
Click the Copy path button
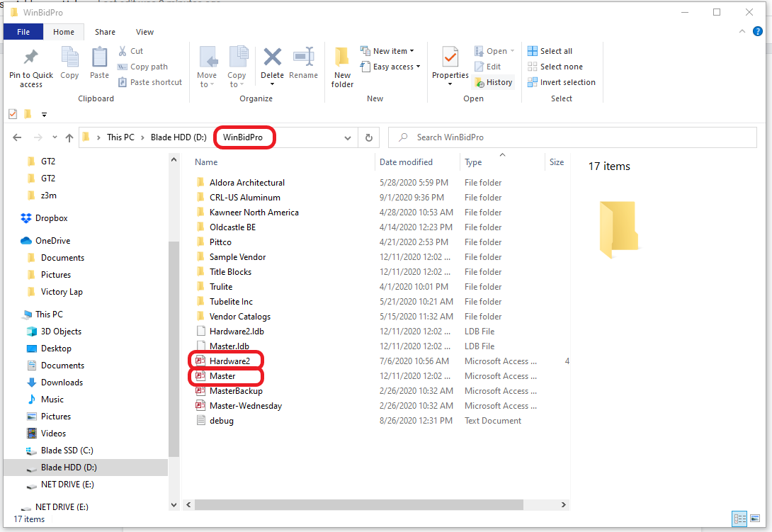[x=143, y=67]
